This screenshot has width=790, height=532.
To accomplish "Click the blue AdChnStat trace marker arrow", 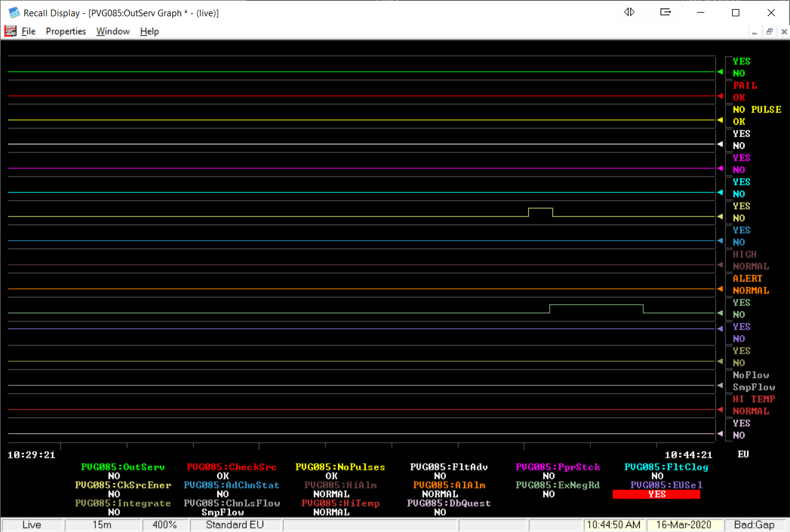I will click(x=720, y=241).
